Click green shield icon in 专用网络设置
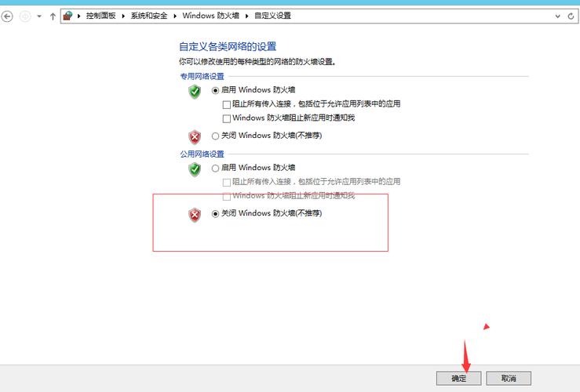Viewport: 580px width, 392px height. point(195,92)
